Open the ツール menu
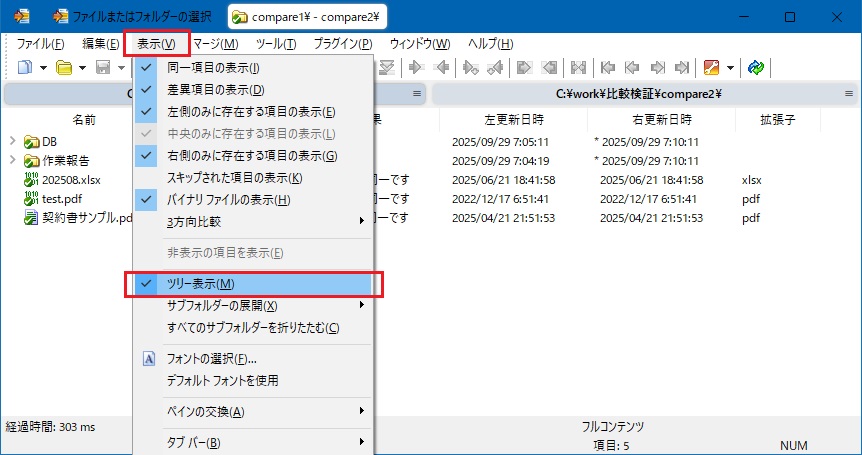Image resolution: width=862 pixels, height=455 pixels. point(276,44)
